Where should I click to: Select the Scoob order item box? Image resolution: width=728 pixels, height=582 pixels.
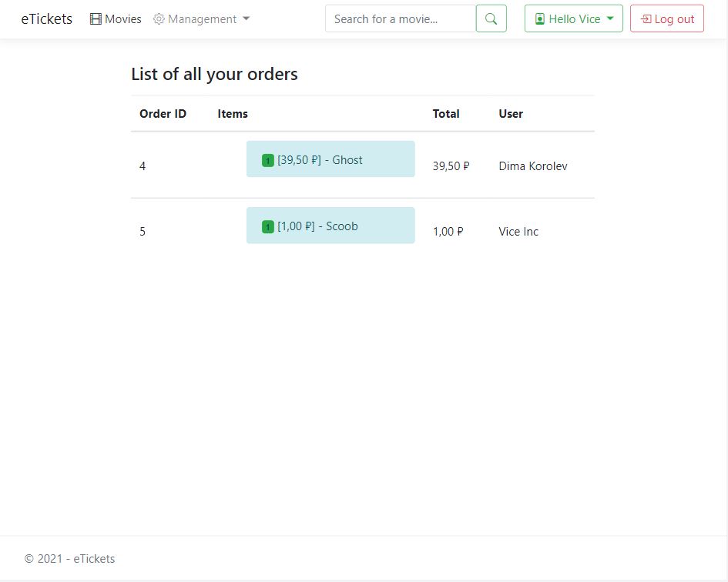tap(330, 226)
